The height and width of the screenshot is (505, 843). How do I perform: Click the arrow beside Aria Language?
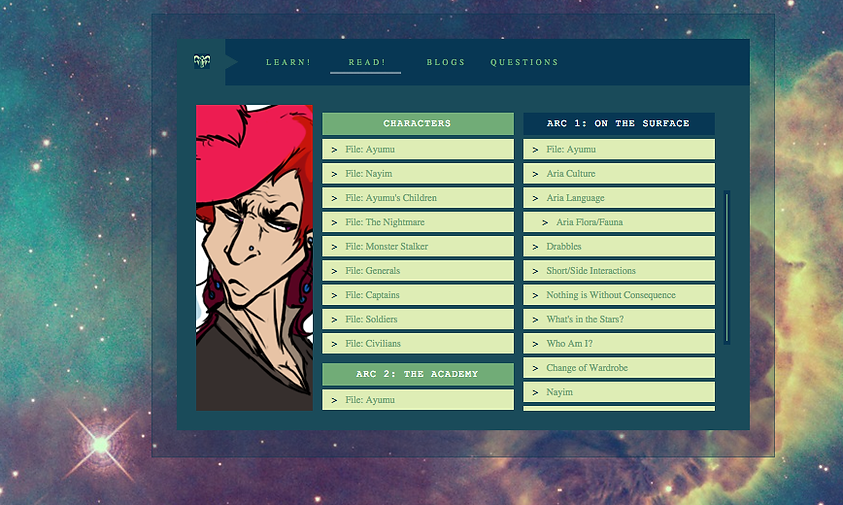535,198
